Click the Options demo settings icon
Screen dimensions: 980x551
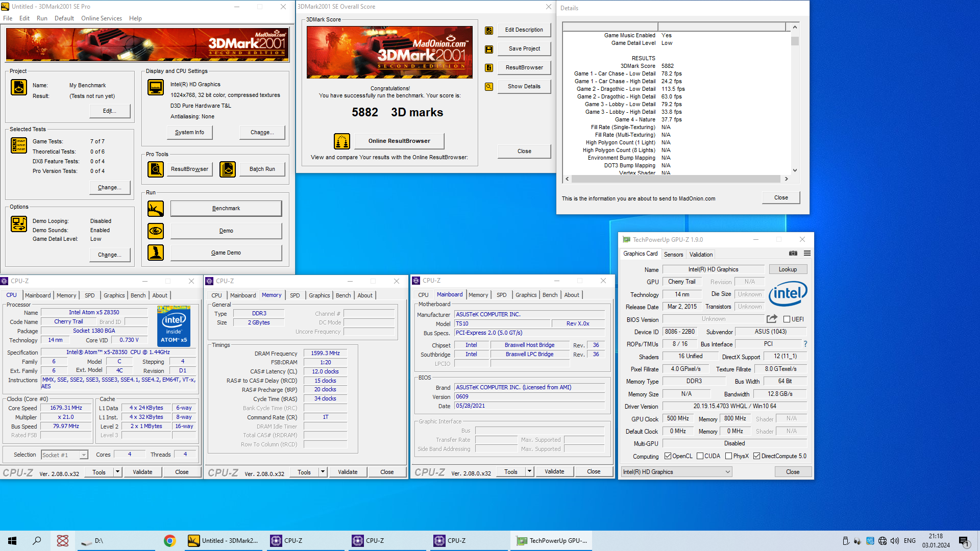19,224
